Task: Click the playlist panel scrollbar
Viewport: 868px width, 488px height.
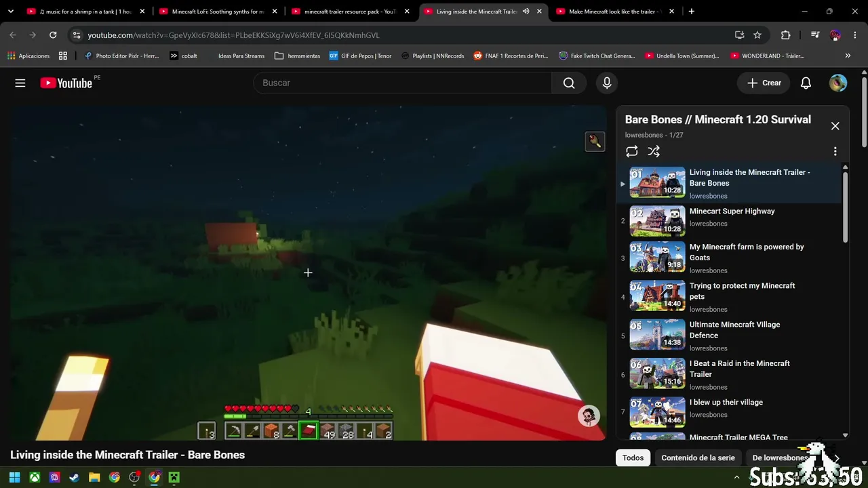Action: [x=845, y=207]
